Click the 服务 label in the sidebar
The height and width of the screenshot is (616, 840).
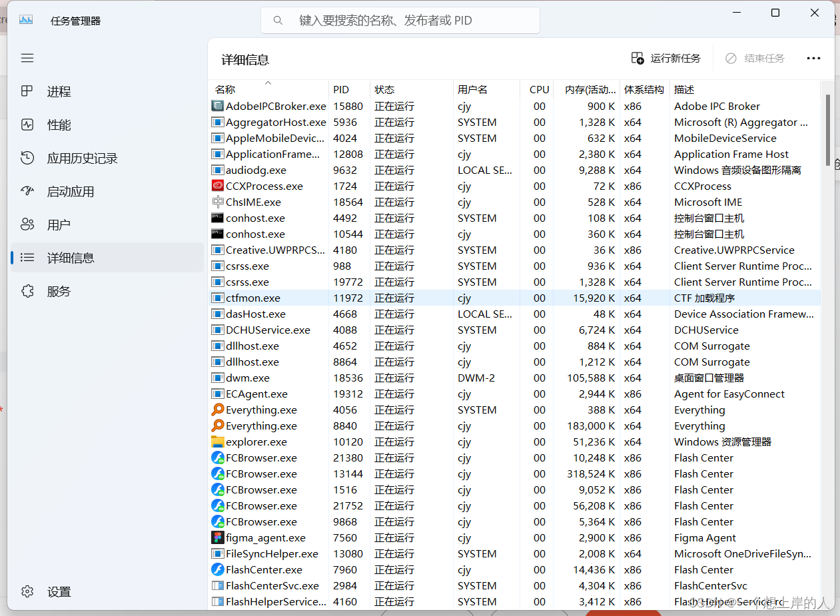(59, 291)
